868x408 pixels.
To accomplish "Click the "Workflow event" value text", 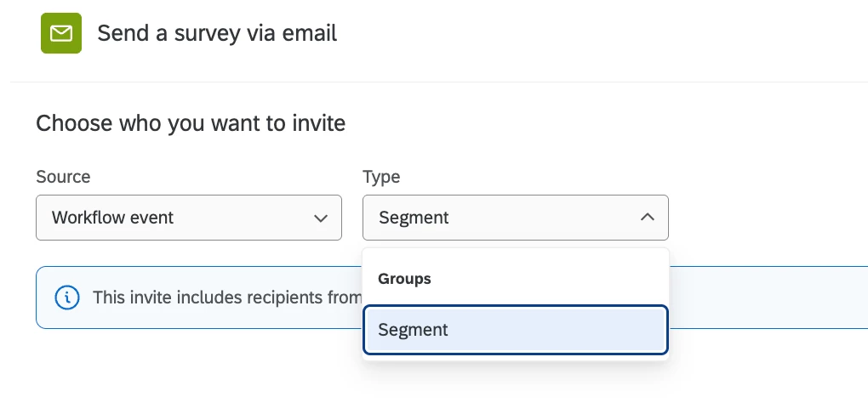I will coord(112,218).
